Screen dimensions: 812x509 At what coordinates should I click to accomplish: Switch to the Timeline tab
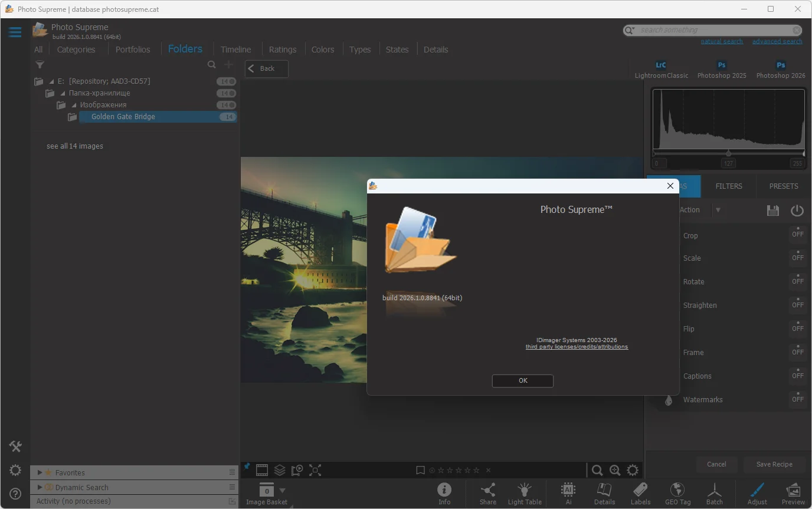tap(235, 50)
